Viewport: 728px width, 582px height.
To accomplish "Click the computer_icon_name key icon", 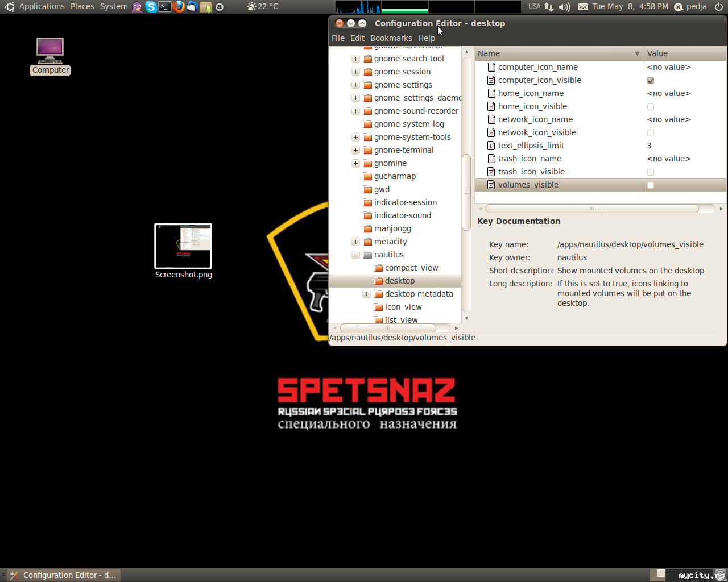I will pyautogui.click(x=491, y=67).
